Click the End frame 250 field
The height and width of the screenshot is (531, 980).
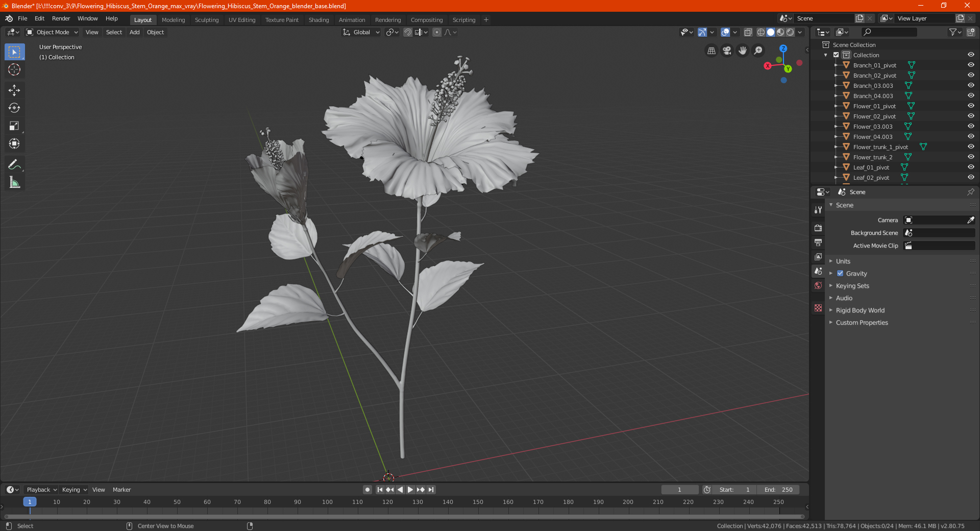point(778,490)
